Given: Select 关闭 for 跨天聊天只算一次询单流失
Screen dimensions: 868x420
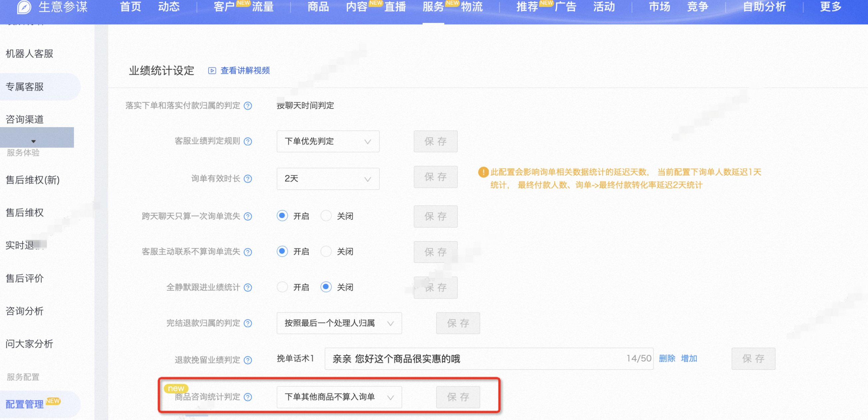Looking at the screenshot, I should 326,216.
